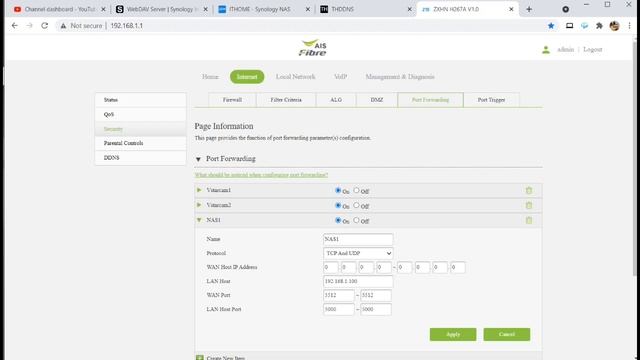Click the blue cube extension icon
Viewport: 640px width, 360px height.
(584, 26)
